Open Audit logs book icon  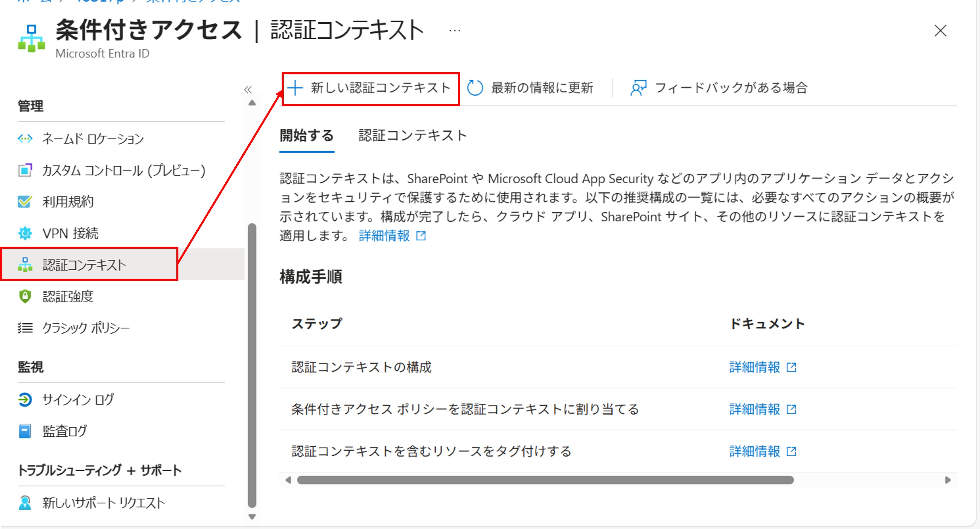click(25, 431)
